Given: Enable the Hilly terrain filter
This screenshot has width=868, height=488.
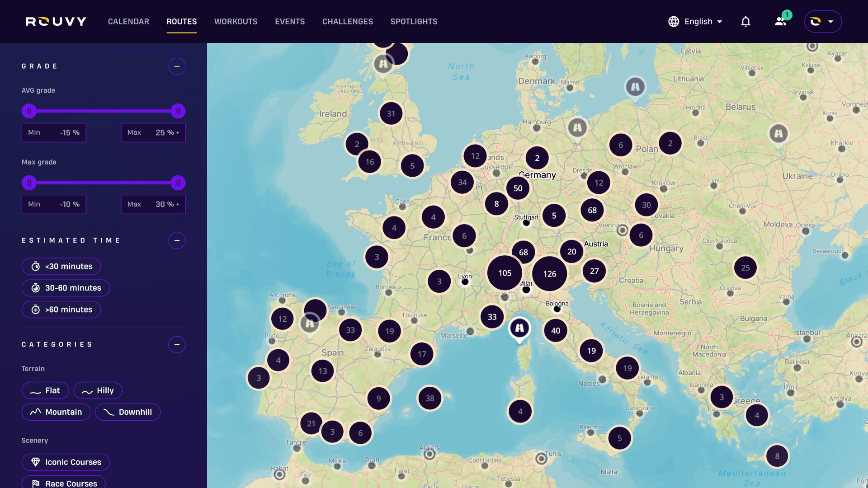Looking at the screenshot, I should pyautogui.click(x=98, y=390).
